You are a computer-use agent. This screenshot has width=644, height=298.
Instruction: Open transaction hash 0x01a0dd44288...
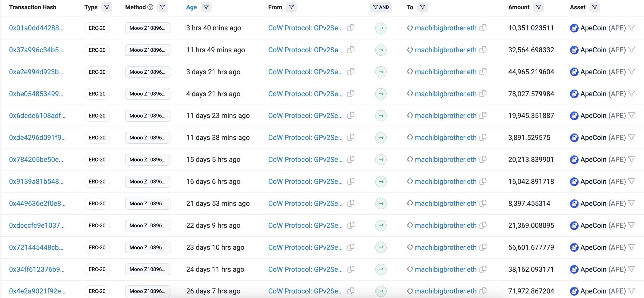pyautogui.click(x=36, y=28)
